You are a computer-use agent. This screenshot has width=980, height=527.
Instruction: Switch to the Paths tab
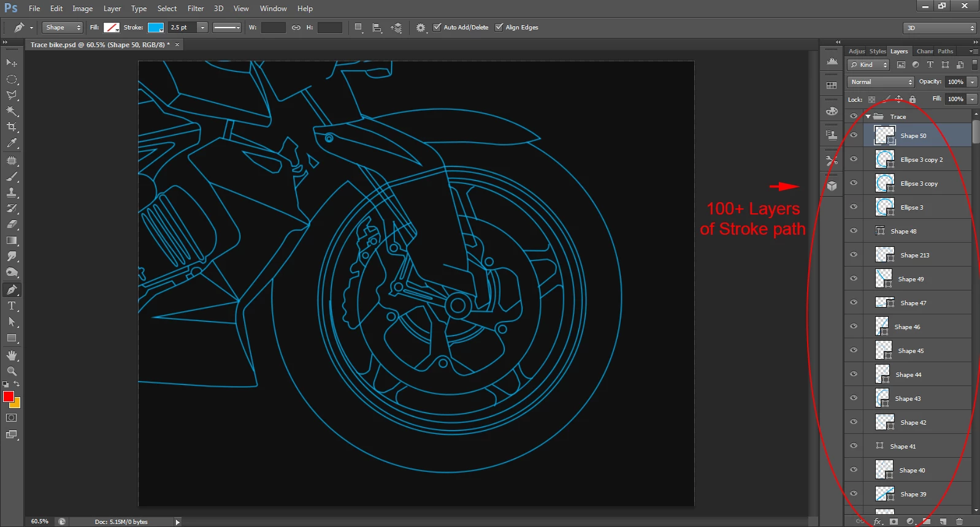pos(945,51)
